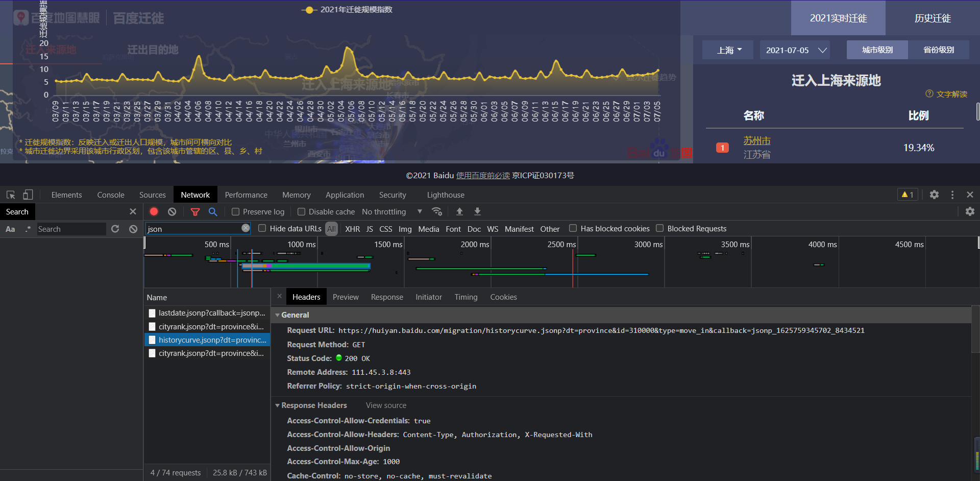The width and height of the screenshot is (980, 481).
Task: Close the request details pane
Action: point(279,296)
